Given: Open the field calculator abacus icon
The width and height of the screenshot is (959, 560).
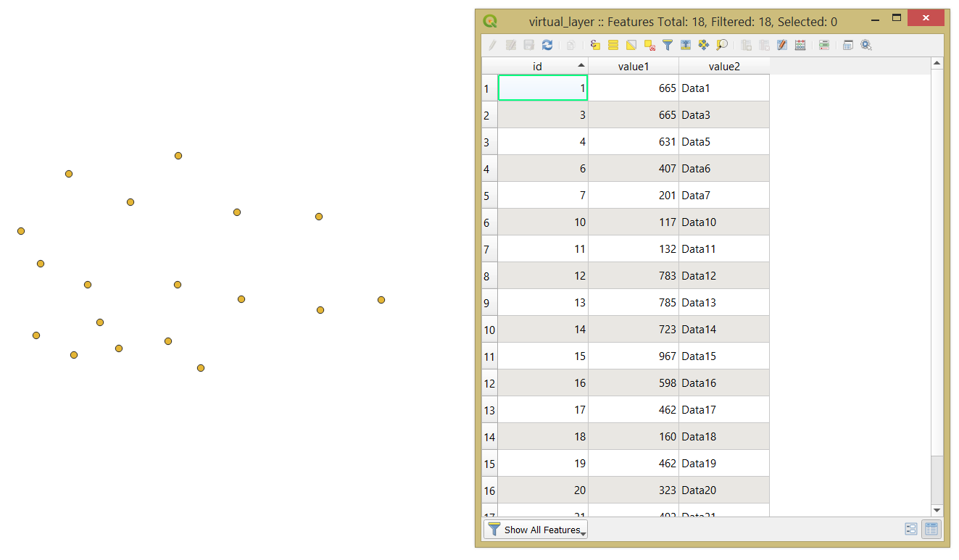Looking at the screenshot, I should (800, 45).
